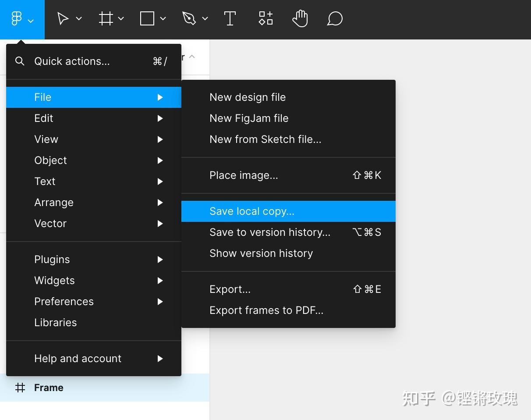
Task: Click Show version history
Action: coord(261,253)
